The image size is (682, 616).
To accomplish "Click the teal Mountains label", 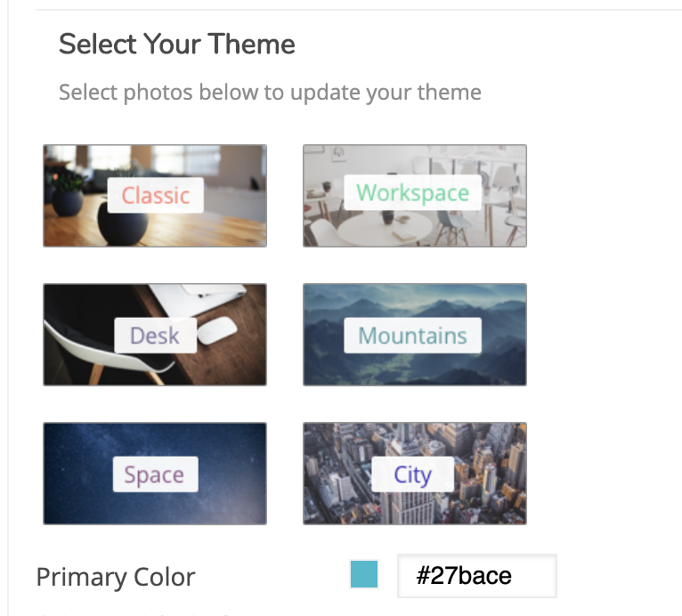I will pos(413,336).
